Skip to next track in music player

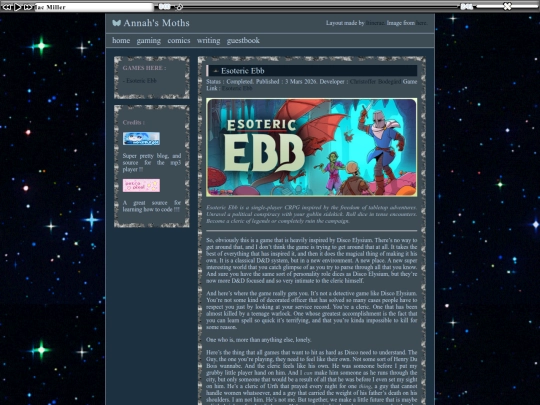[x=28, y=7]
